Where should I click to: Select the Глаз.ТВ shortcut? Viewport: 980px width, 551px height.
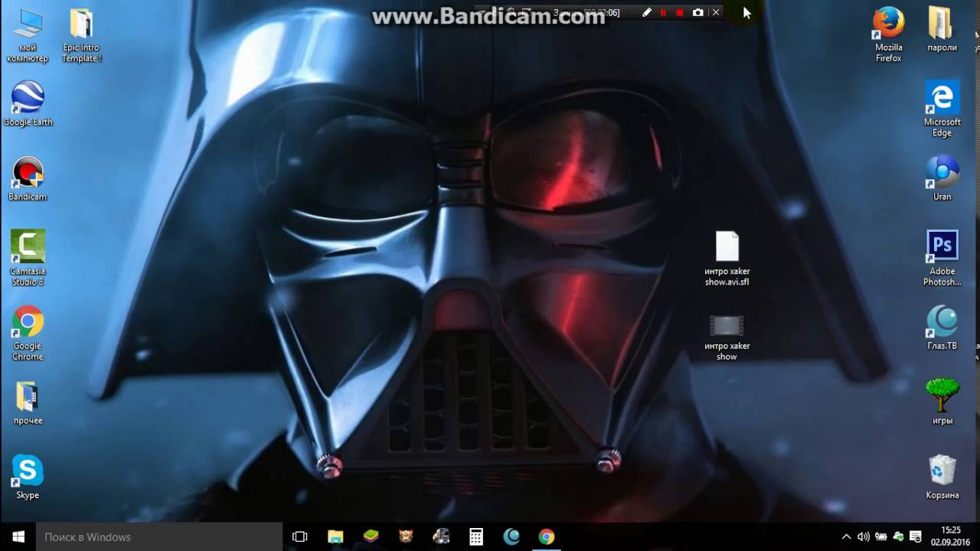942,328
